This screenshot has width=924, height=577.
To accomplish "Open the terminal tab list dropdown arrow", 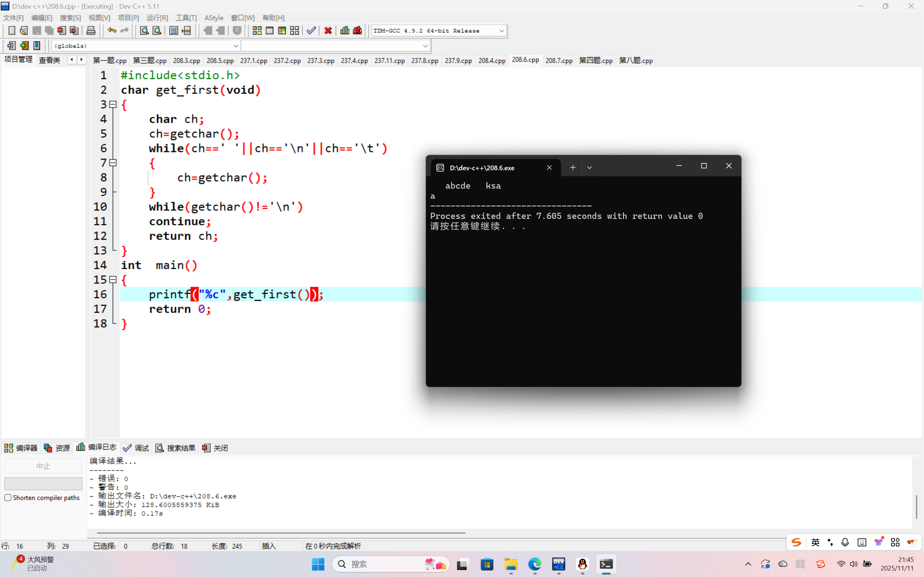I will [589, 168].
